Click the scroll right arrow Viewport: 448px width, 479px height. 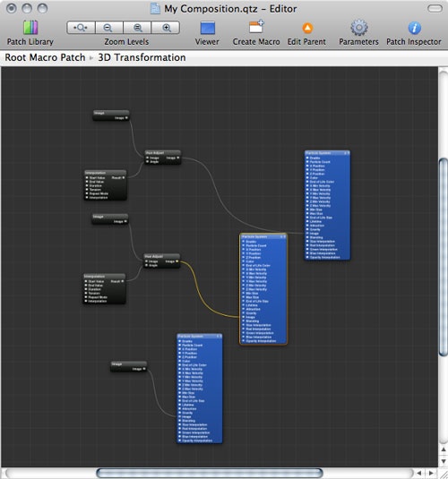click(x=431, y=473)
